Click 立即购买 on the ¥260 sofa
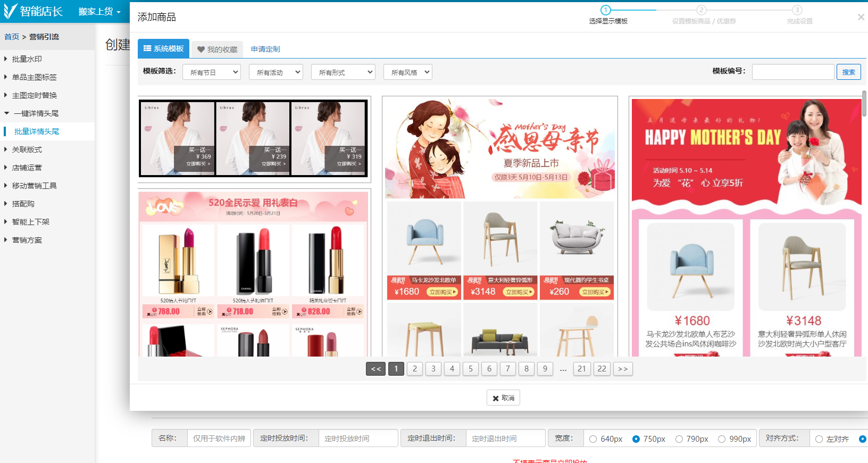Screen dimensions: 868x463 (x=595, y=292)
